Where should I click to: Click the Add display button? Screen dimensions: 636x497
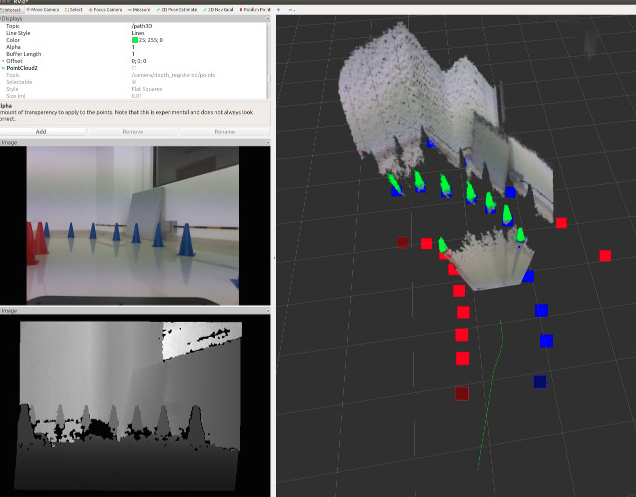[41, 131]
